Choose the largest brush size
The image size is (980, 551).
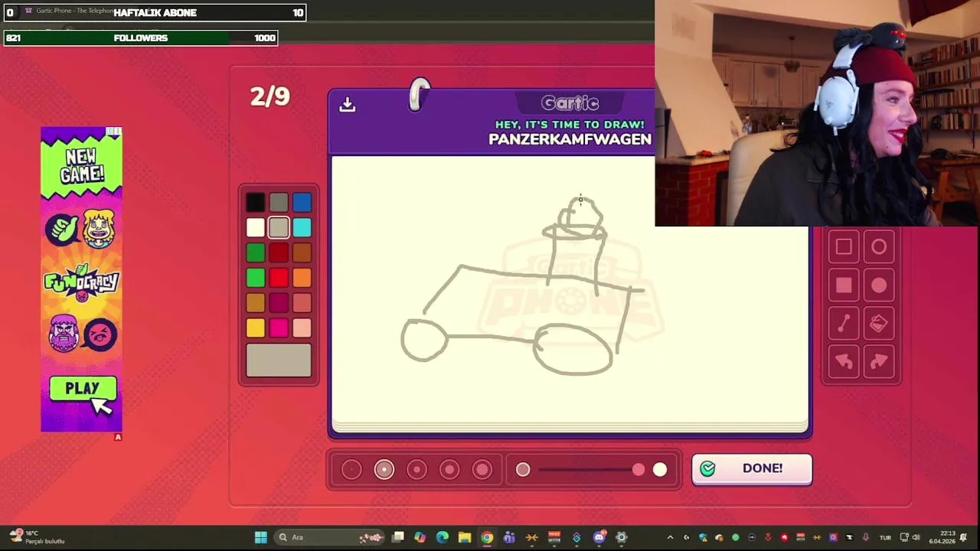[482, 470]
